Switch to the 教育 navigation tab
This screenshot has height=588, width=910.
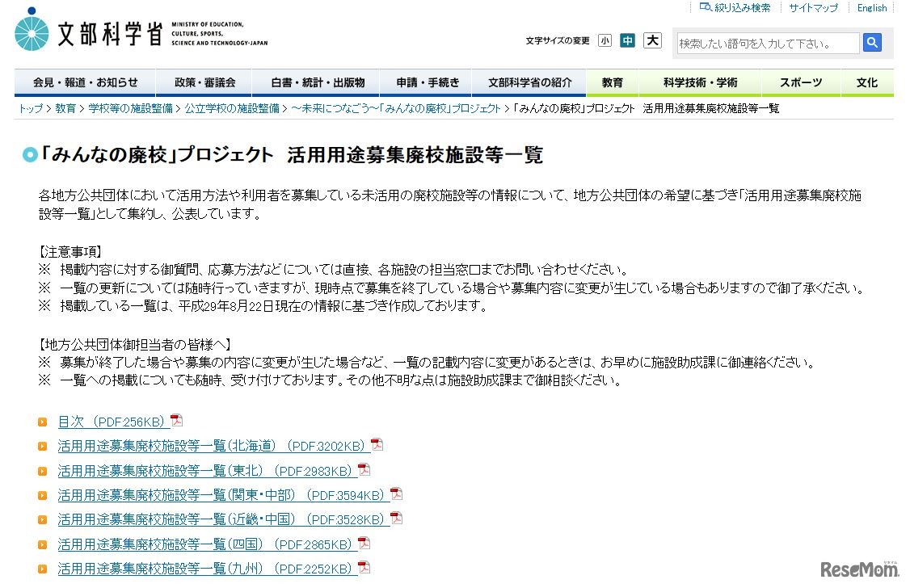click(613, 82)
